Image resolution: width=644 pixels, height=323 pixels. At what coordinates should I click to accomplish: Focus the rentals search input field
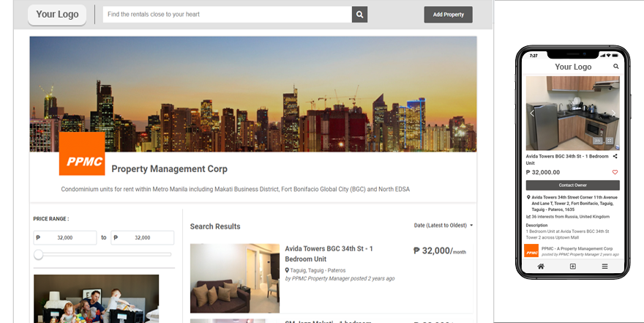[x=227, y=15]
